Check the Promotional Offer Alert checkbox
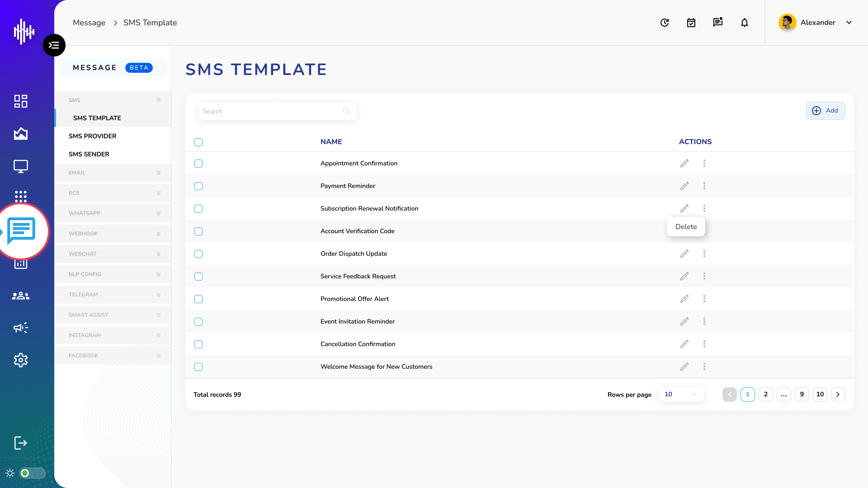Viewport: 868px width, 488px height. coord(198,299)
